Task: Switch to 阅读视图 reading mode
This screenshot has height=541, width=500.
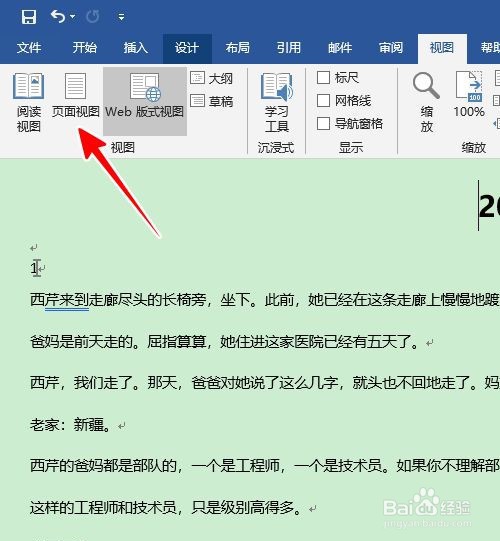Action: tap(29, 102)
